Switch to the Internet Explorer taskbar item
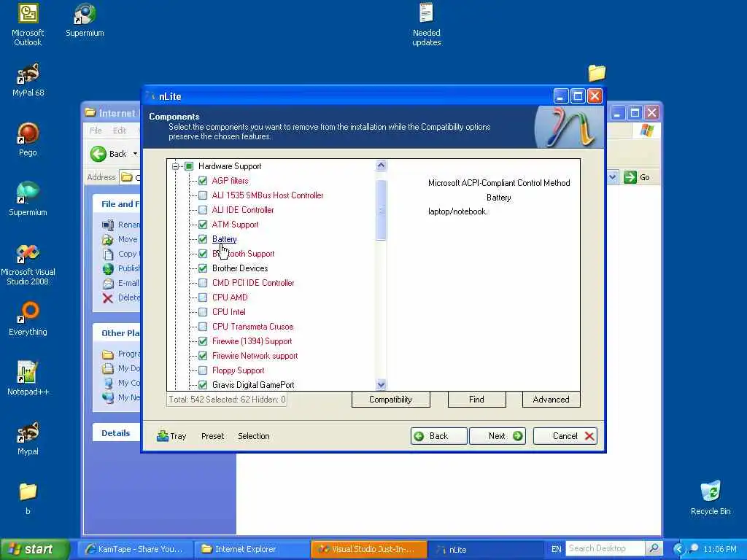 point(252,549)
